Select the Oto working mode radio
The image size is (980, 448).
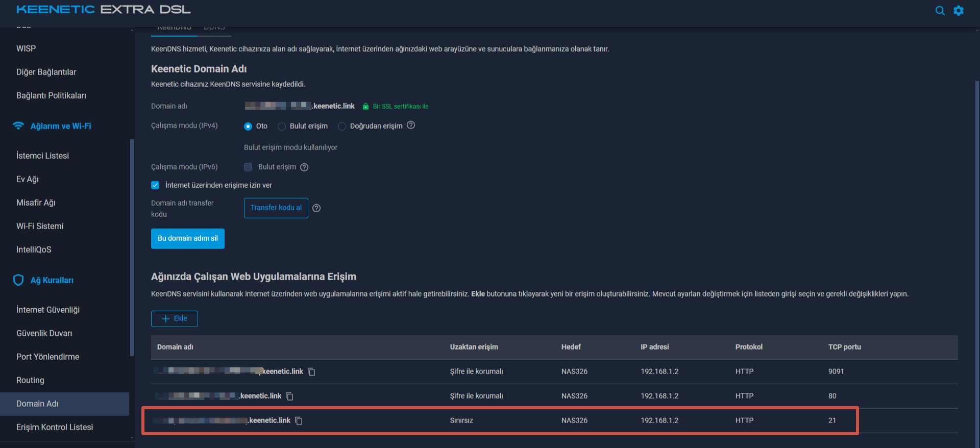click(x=248, y=126)
